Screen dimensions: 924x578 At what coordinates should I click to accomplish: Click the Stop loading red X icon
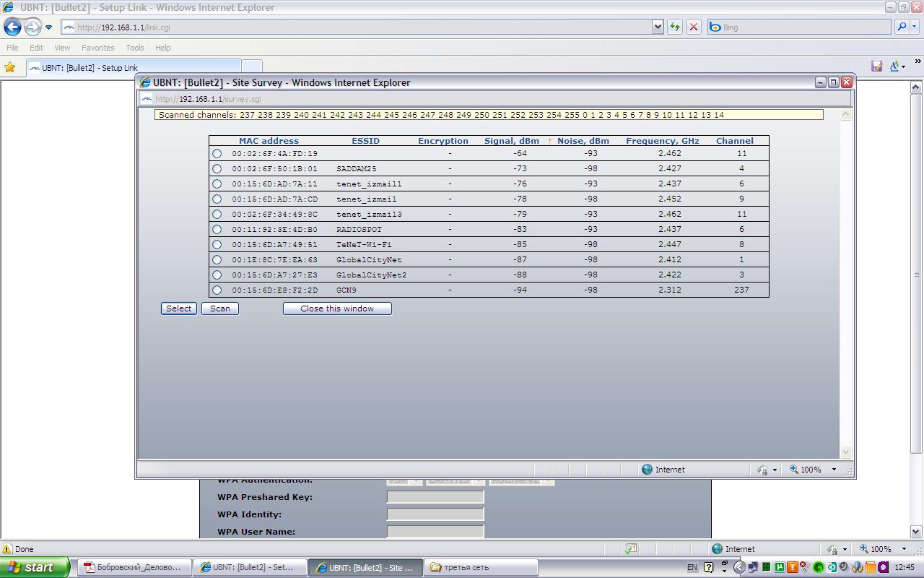click(694, 27)
